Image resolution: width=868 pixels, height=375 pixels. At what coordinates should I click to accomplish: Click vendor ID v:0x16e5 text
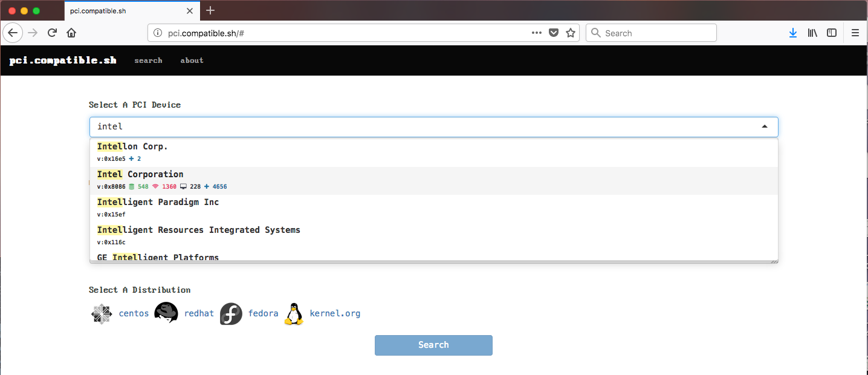tap(111, 159)
